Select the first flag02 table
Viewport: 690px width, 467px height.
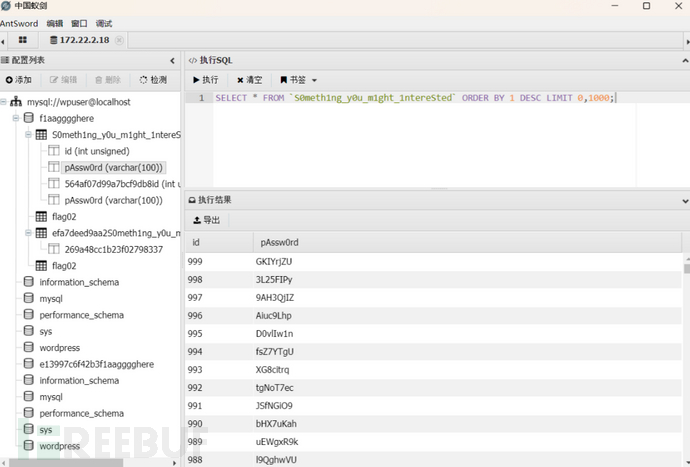coord(63,216)
